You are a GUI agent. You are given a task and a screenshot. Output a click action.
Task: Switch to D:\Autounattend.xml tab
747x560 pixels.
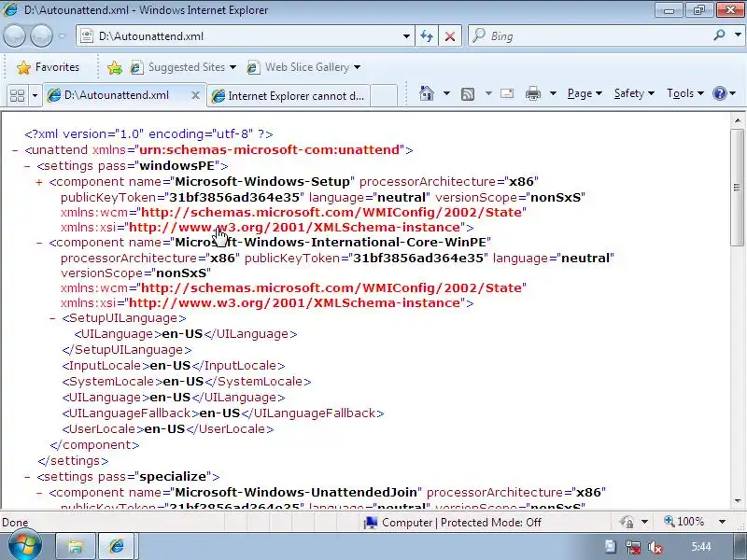tap(117, 95)
